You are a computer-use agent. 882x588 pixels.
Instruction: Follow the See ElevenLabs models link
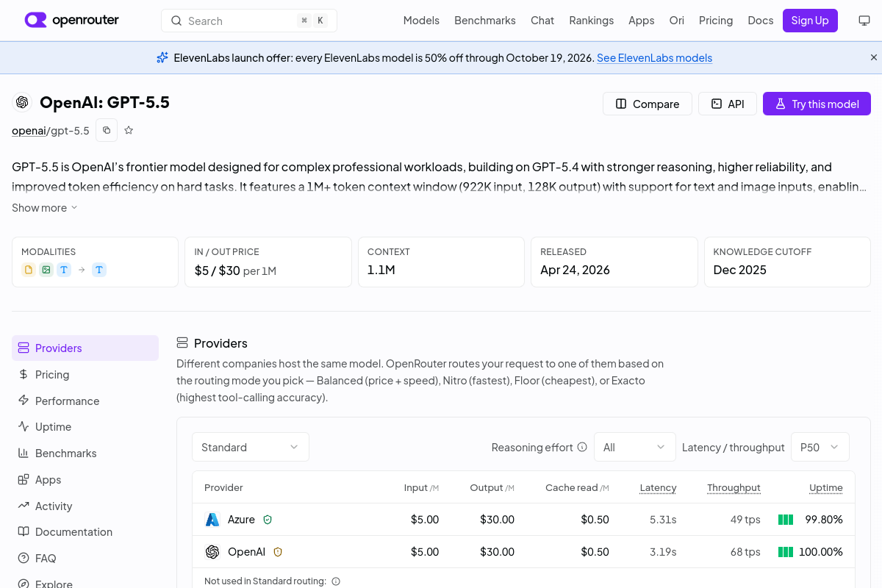(654, 57)
